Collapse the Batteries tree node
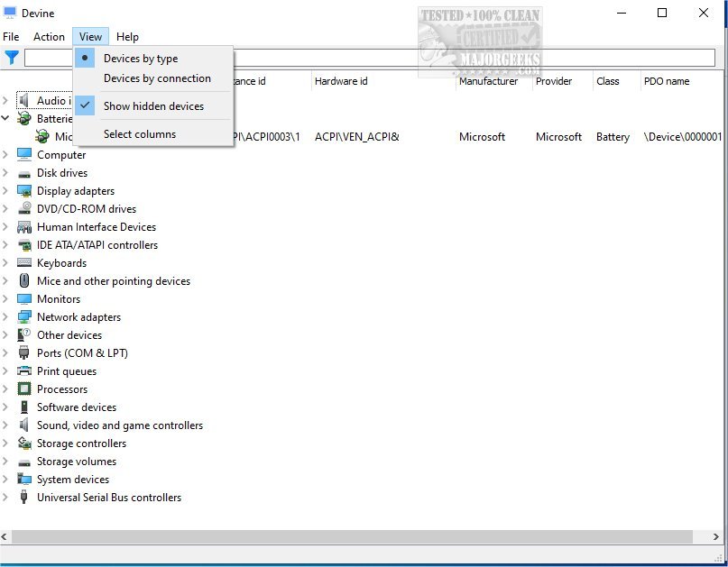The height and width of the screenshot is (567, 728). pyautogui.click(x=5, y=118)
